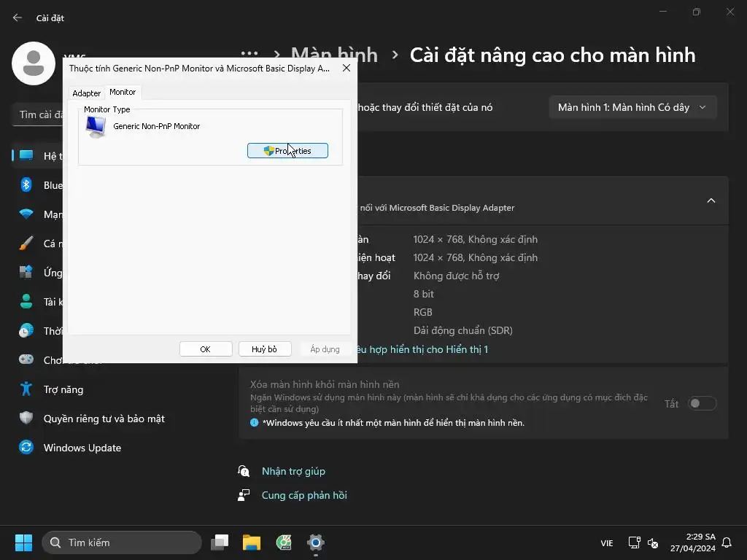This screenshot has height=560, width=747.
Task: Open personalization paintbrush sidebar icon
Action: 26,243
